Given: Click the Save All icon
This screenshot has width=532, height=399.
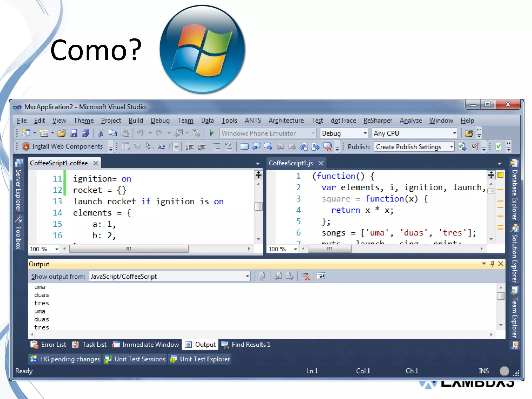Looking at the screenshot, I should point(85,133).
